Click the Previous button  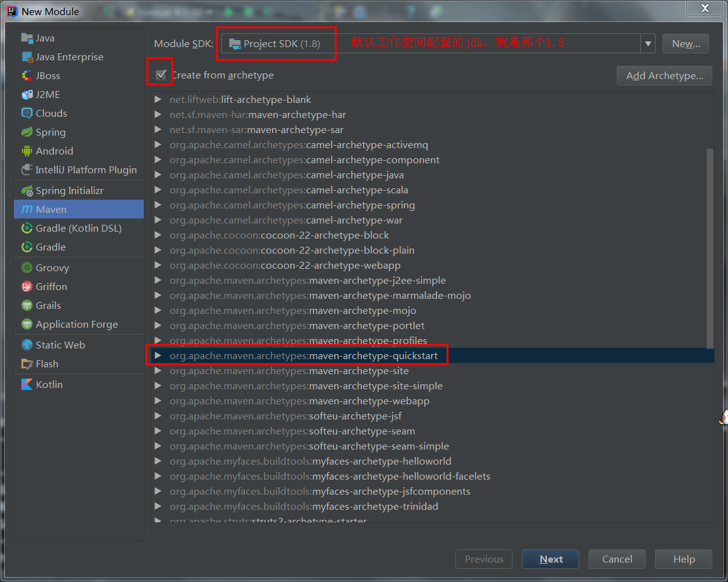point(484,559)
